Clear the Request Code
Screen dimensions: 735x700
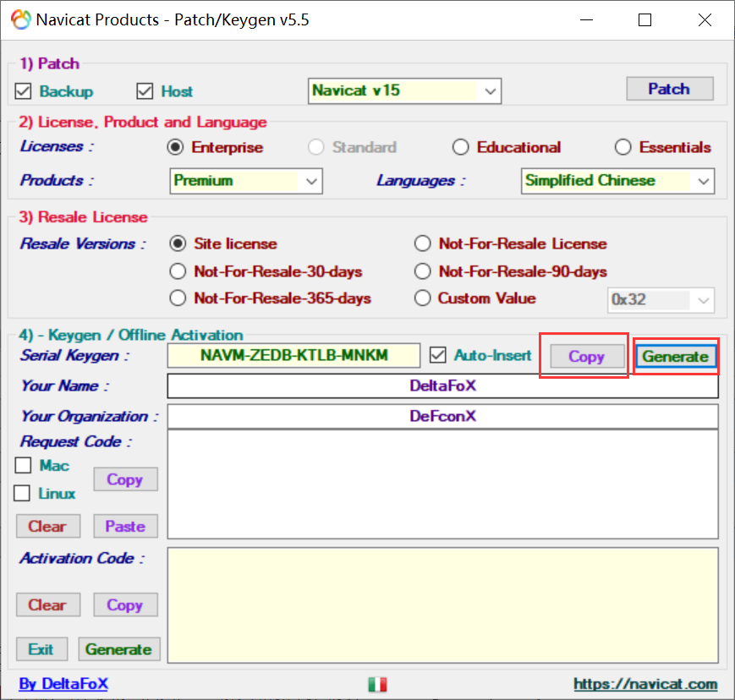tap(48, 526)
